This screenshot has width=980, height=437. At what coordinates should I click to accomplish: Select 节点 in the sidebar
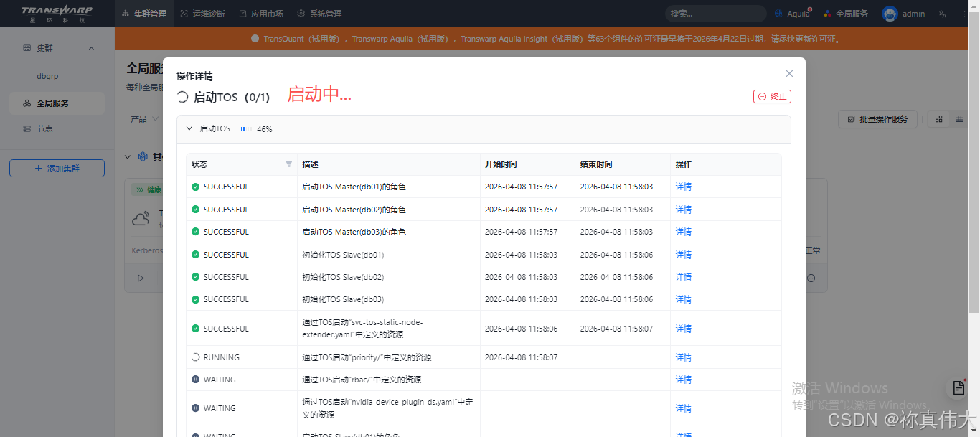57,128
